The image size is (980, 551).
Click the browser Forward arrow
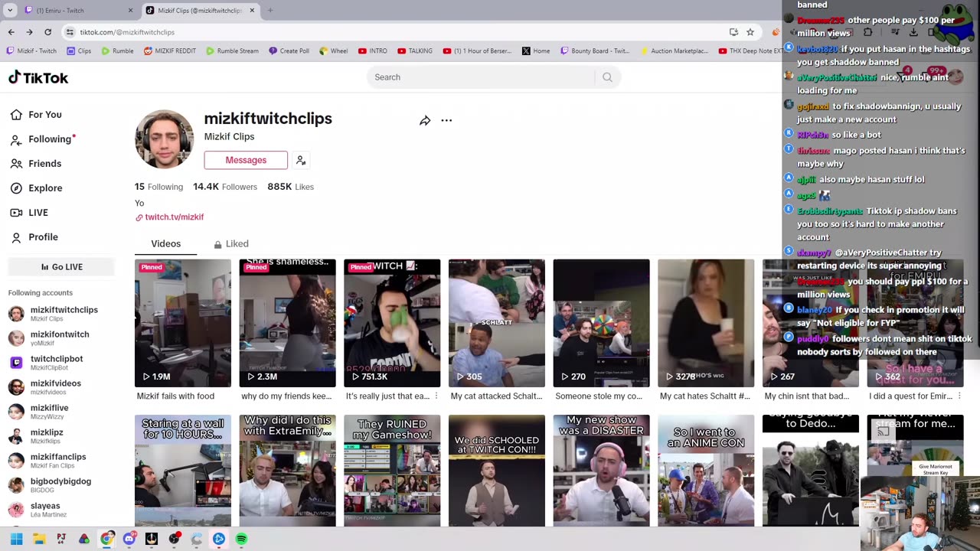coord(29,32)
